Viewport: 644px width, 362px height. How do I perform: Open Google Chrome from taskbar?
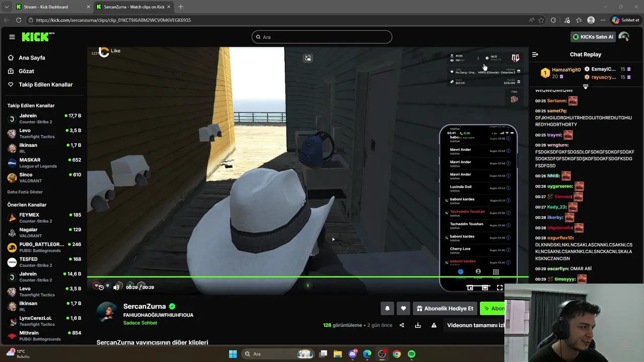tap(397, 354)
